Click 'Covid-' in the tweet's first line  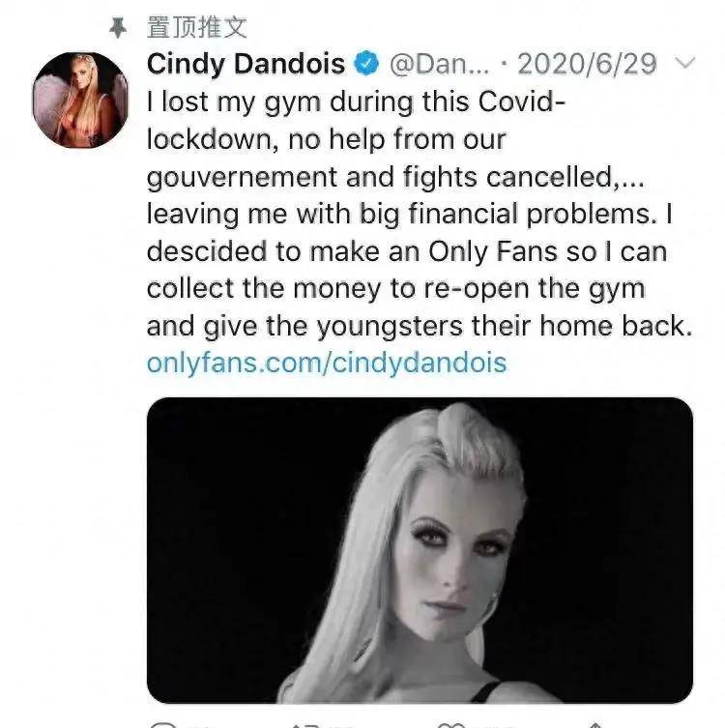[522, 102]
